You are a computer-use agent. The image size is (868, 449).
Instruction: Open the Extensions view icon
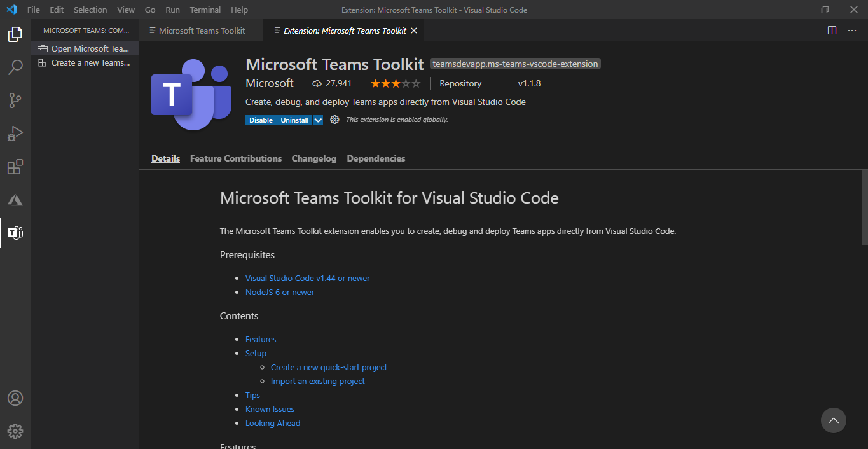15,167
